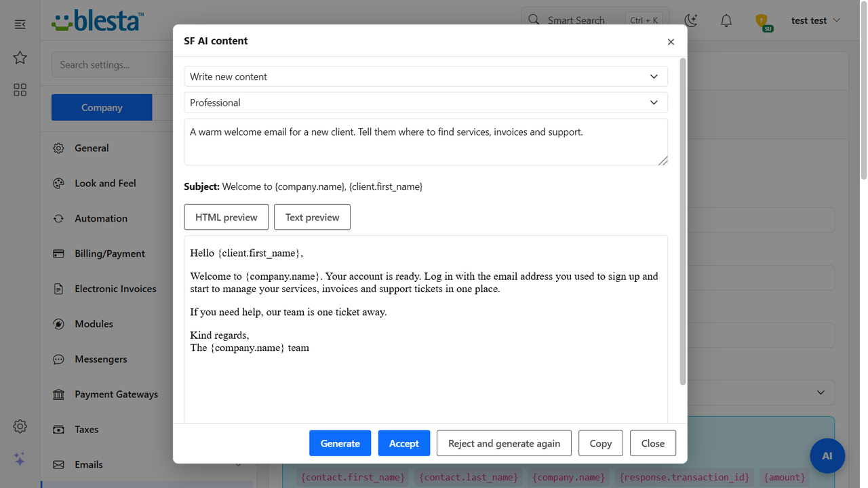Click the Payment Gateways bank icon
The height and width of the screenshot is (488, 868).
coord(59,395)
